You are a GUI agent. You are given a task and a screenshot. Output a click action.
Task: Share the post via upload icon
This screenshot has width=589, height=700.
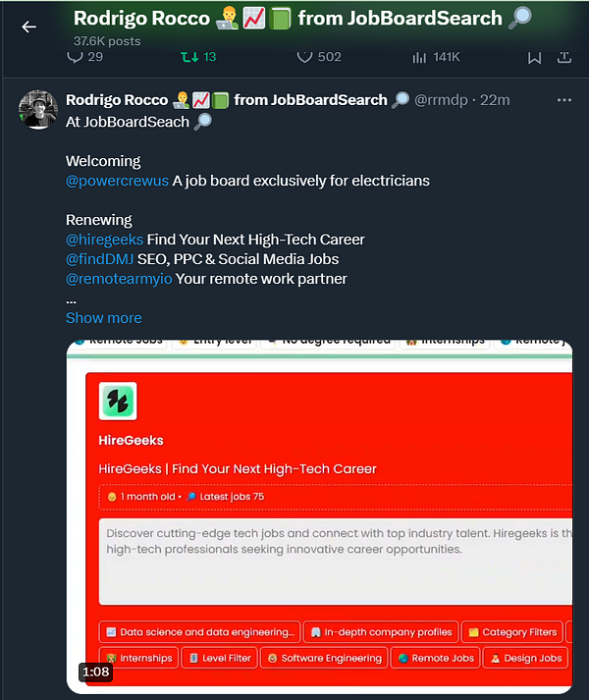point(564,57)
